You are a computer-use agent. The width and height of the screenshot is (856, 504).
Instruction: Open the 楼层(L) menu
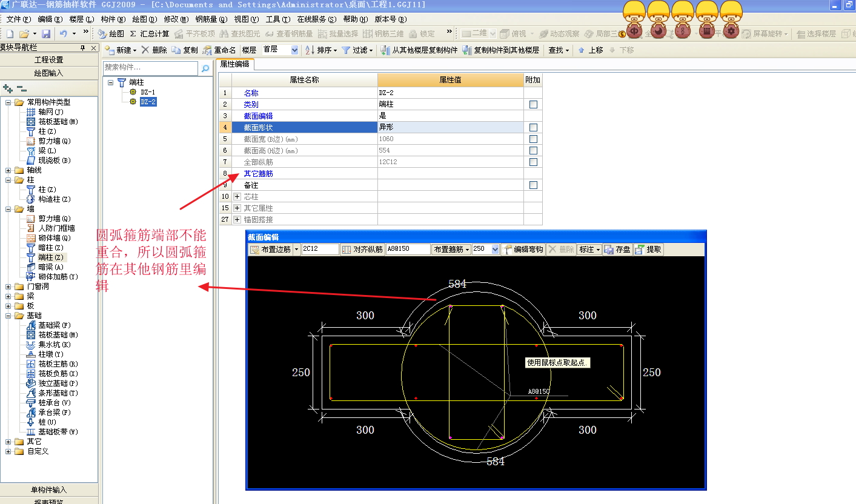(82, 19)
